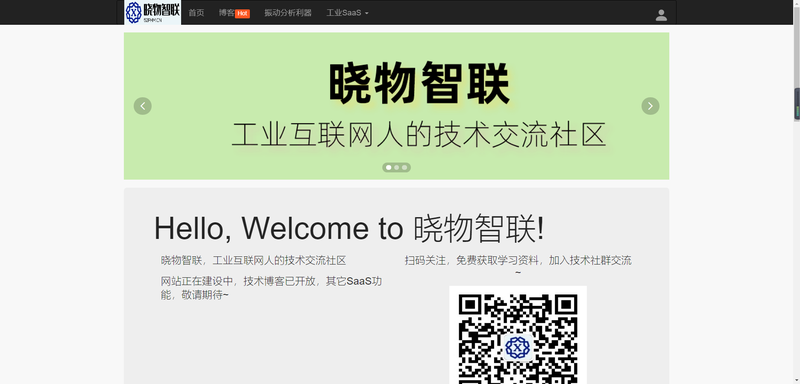Click banner text 工业互联网人的技术交流社区
800x384 pixels.
pos(419,135)
